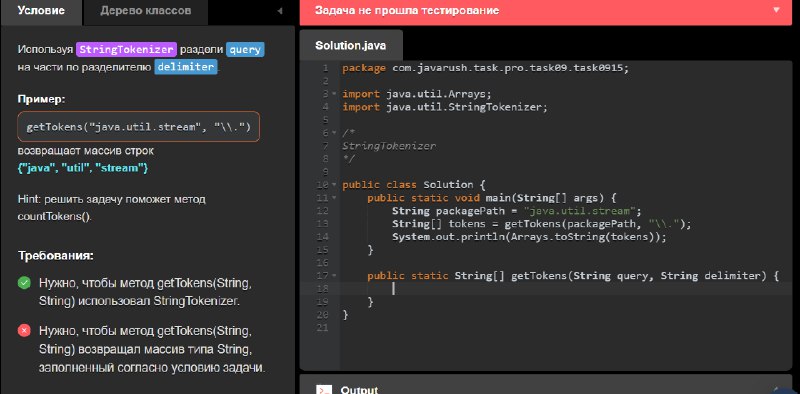The height and width of the screenshot is (394, 800).
Task: Click the getTokens method signature line
Action: 573,276
